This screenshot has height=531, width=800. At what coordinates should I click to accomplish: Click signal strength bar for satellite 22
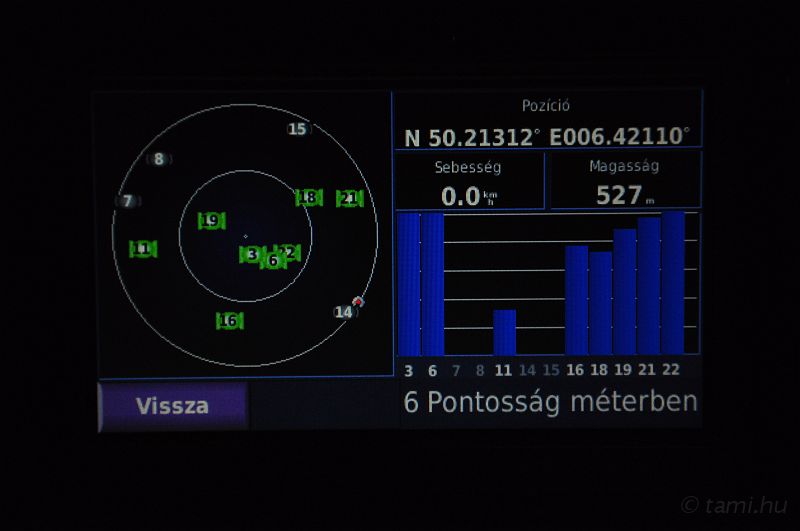673,283
